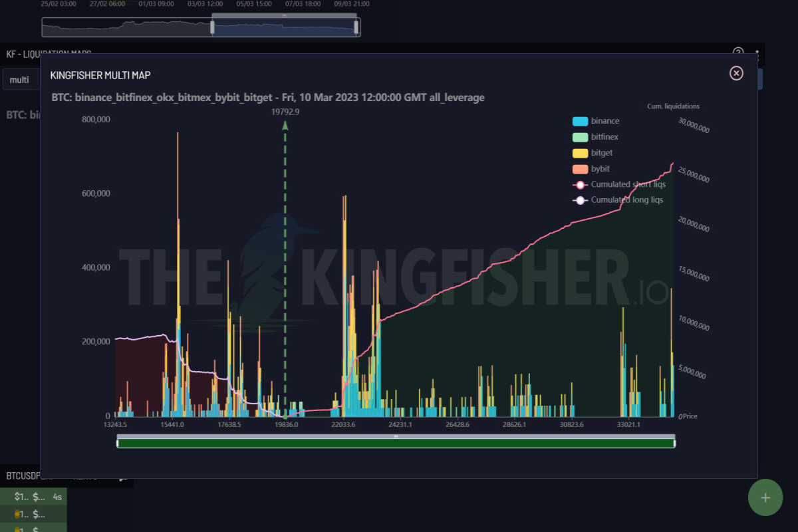The width and height of the screenshot is (798, 532).
Task: Click the binance blue legend color swatch
Action: (580, 121)
